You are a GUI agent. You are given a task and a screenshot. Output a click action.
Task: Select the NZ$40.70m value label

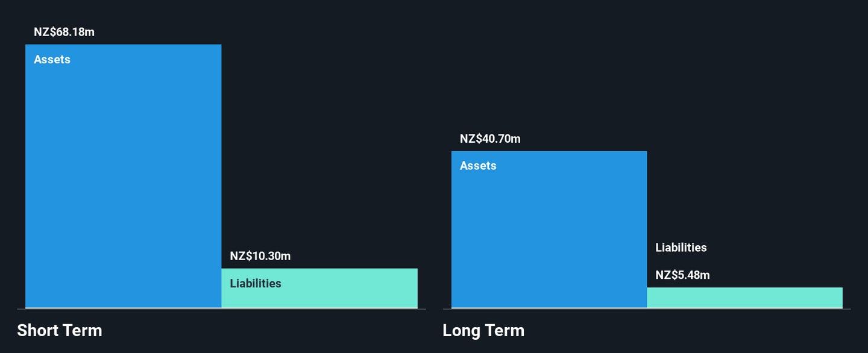(490, 139)
